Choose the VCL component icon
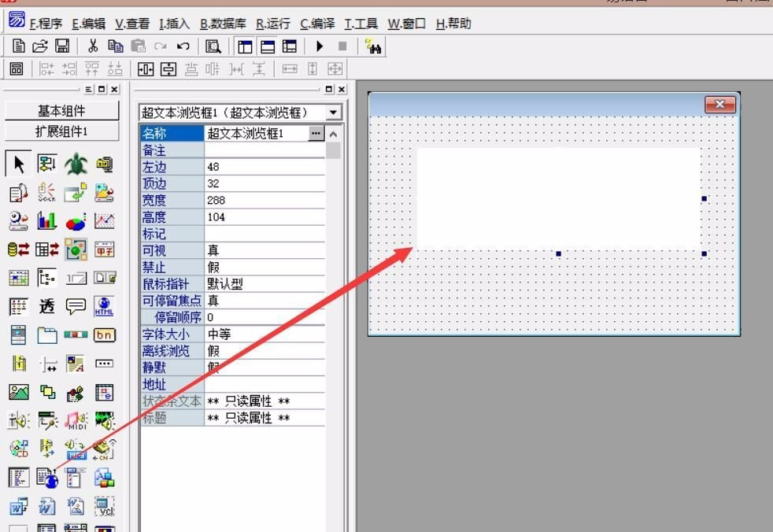Viewport: 773px width, 532px height. pos(105,506)
